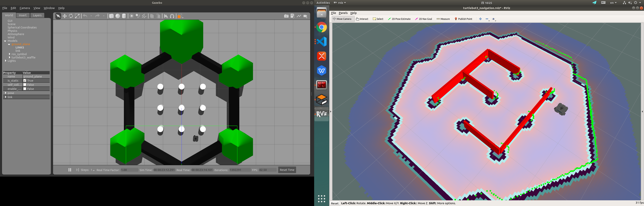This screenshot has height=206, width=644.
Task: Open the align tool in Gazebo toolbar
Action: [166, 16]
